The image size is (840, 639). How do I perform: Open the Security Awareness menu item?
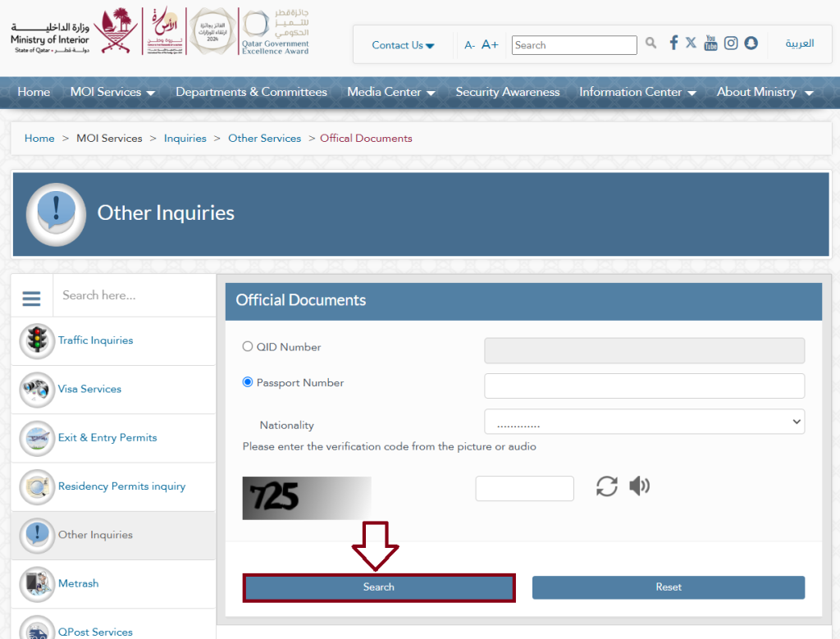tap(507, 92)
